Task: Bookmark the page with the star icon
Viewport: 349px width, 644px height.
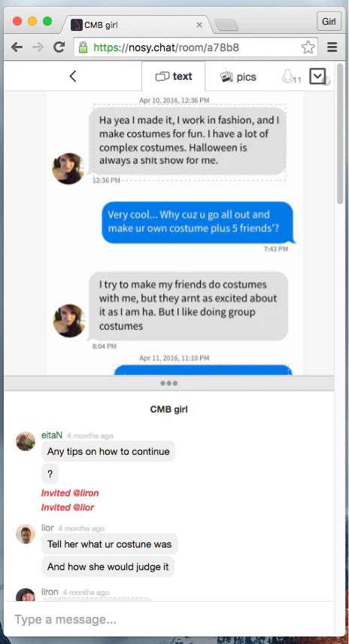Action: click(x=308, y=47)
